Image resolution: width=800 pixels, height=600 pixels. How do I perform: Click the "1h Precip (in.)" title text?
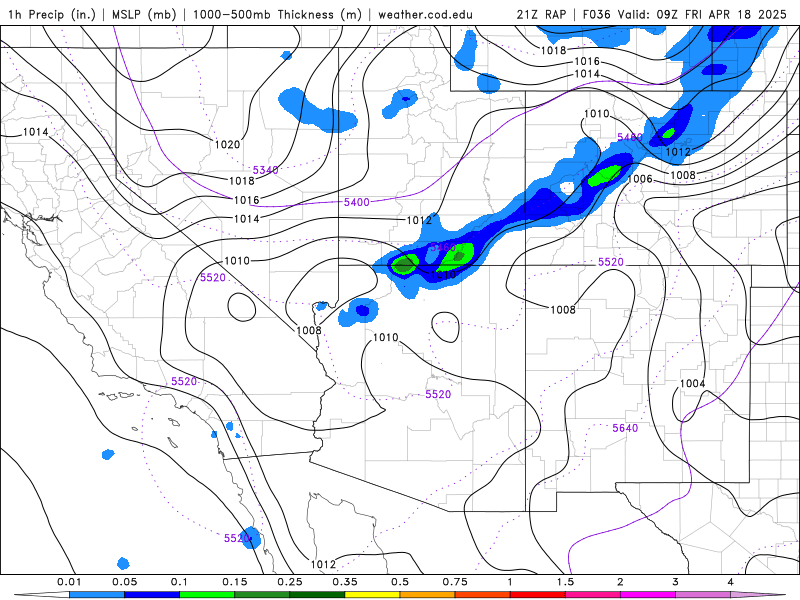tap(52, 14)
